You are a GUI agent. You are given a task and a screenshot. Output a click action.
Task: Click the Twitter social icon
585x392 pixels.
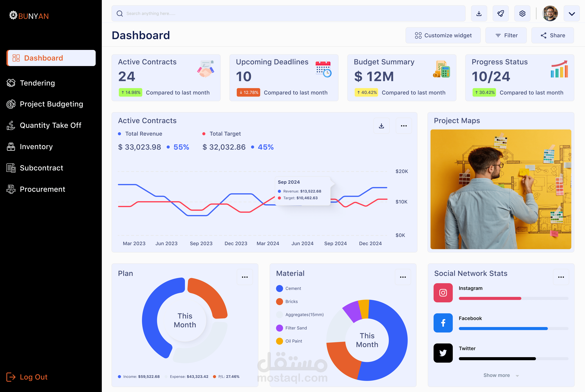(443, 353)
